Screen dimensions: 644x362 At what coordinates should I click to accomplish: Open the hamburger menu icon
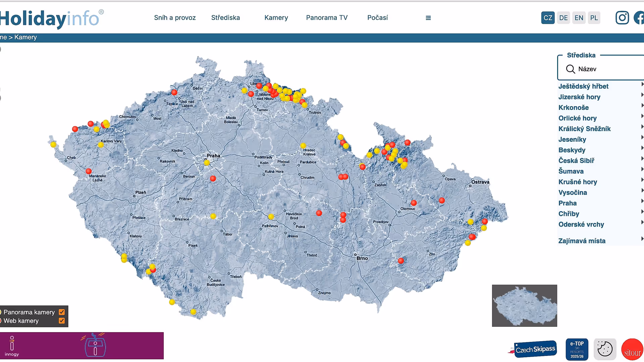[x=428, y=18]
